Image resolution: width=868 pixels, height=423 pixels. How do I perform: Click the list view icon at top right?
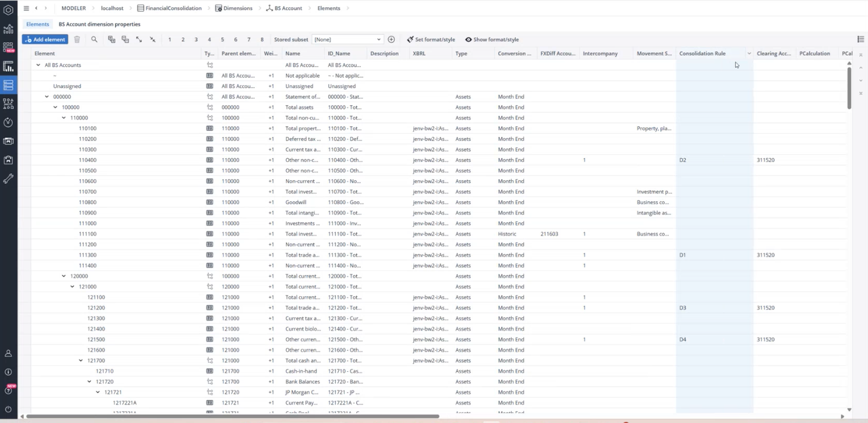860,40
